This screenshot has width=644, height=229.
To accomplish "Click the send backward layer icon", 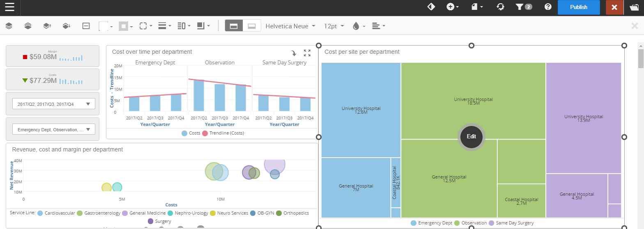I will click(x=66, y=26).
